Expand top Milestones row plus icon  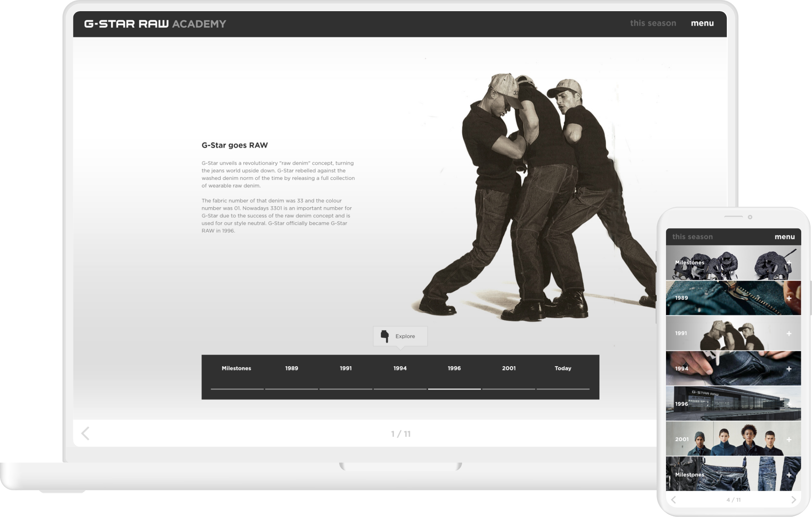click(789, 263)
